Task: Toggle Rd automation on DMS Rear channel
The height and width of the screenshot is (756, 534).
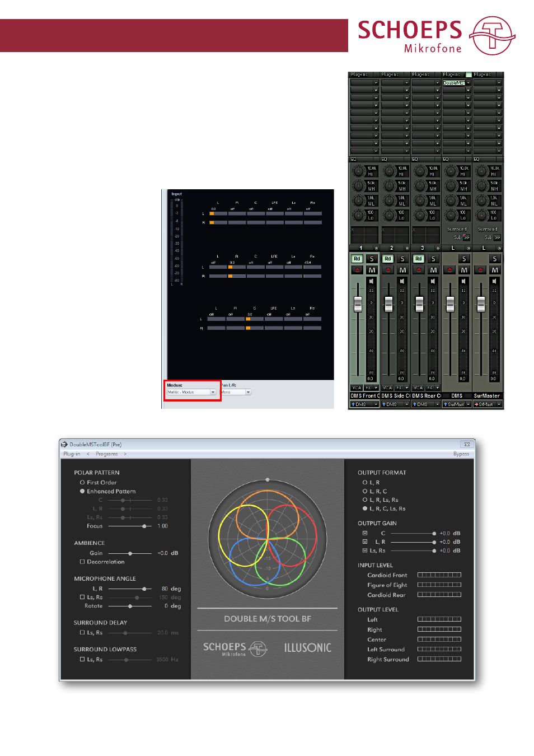Action: pos(419,259)
